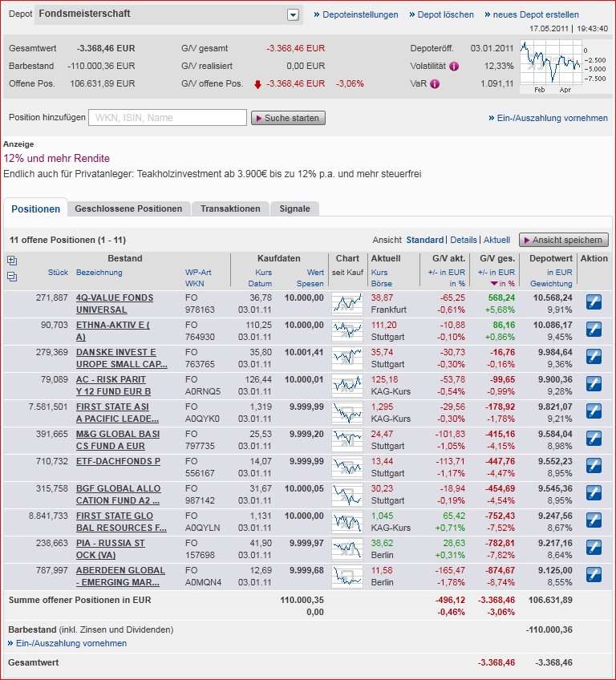This screenshot has height=680, width=616.
Task: Select the Details view
Action: [464, 240]
